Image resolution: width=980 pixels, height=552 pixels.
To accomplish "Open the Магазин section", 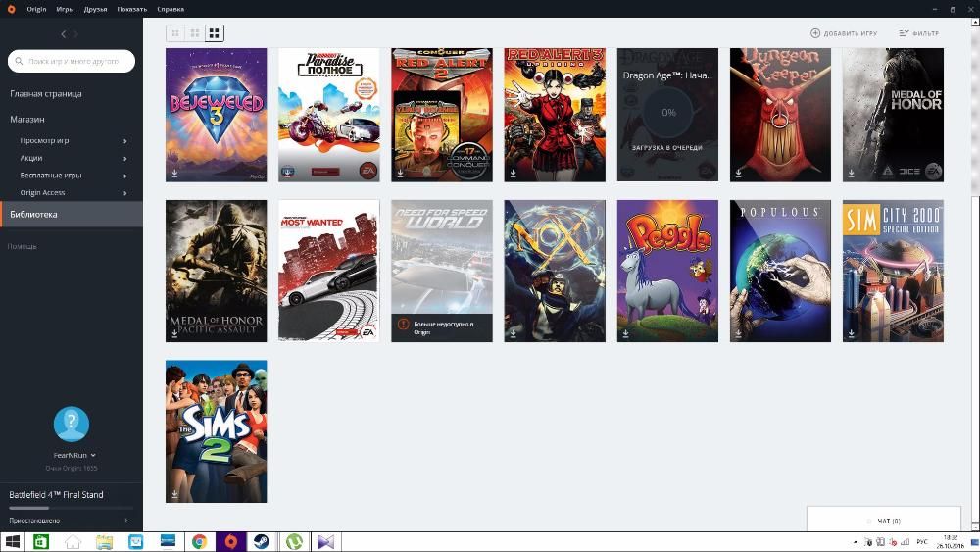I will coord(26,119).
